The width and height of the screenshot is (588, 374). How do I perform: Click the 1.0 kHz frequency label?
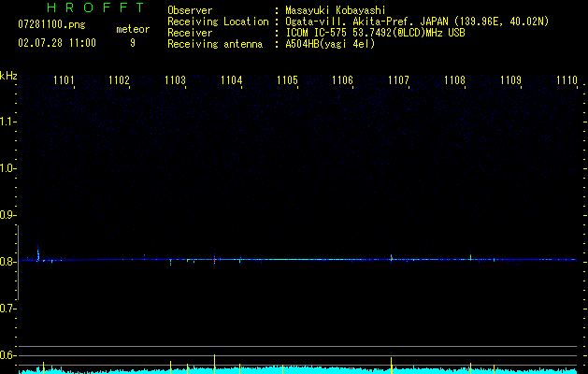(7, 168)
